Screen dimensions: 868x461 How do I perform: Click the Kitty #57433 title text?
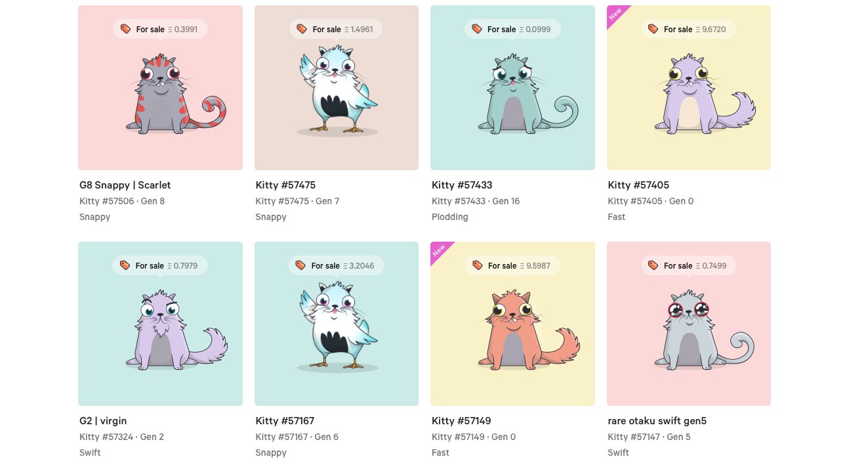click(462, 185)
